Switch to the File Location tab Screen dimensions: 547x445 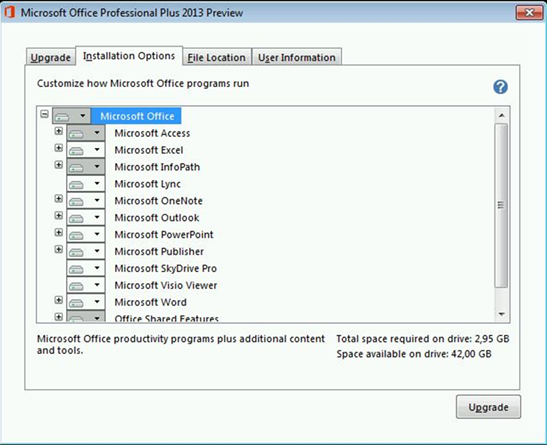point(217,57)
